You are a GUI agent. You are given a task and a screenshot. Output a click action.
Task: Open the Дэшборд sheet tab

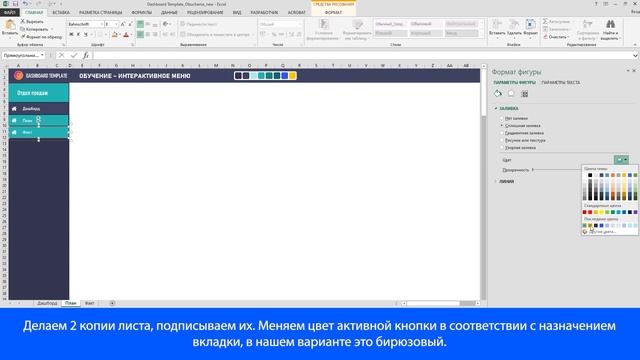point(47,303)
